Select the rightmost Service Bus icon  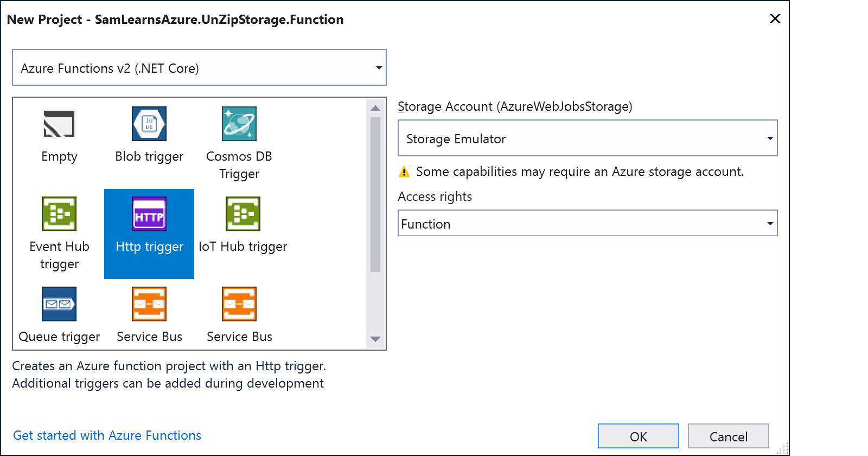pyautogui.click(x=239, y=304)
